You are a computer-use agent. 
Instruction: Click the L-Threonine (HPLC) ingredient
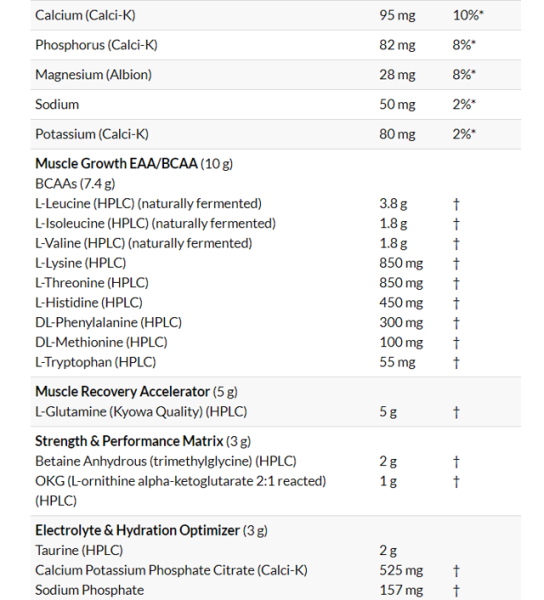pyautogui.click(x=92, y=283)
